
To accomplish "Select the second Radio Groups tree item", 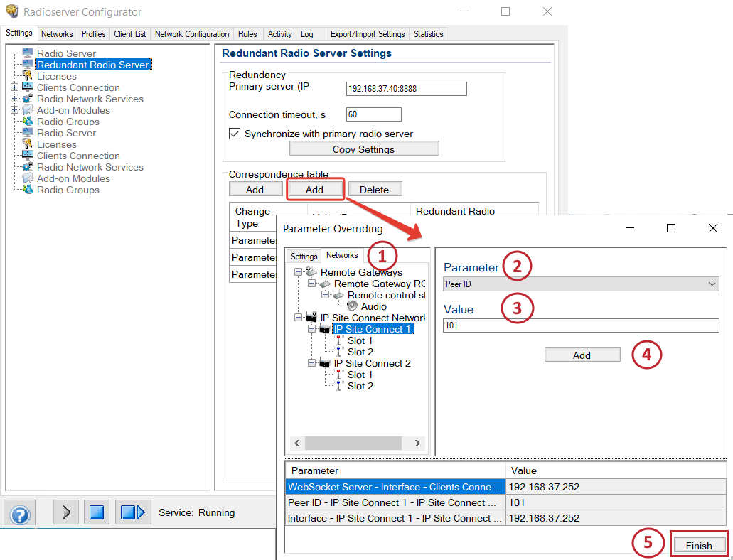I will click(x=68, y=190).
